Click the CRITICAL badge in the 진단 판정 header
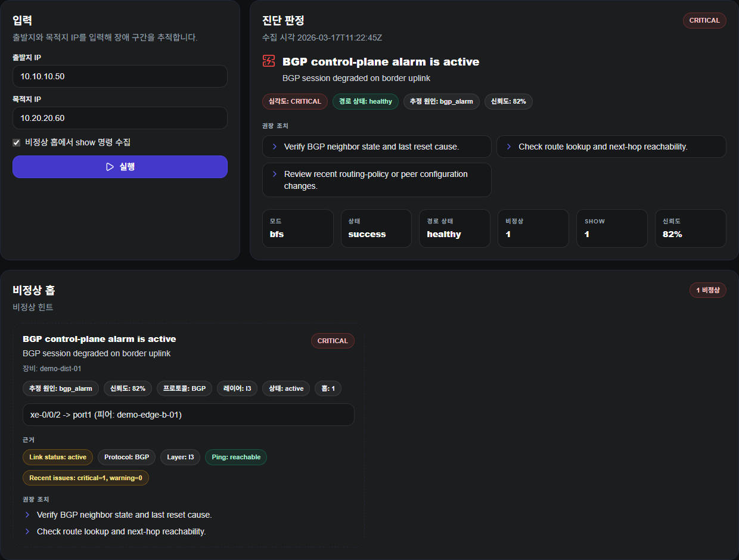This screenshot has height=560, width=739. [x=704, y=20]
